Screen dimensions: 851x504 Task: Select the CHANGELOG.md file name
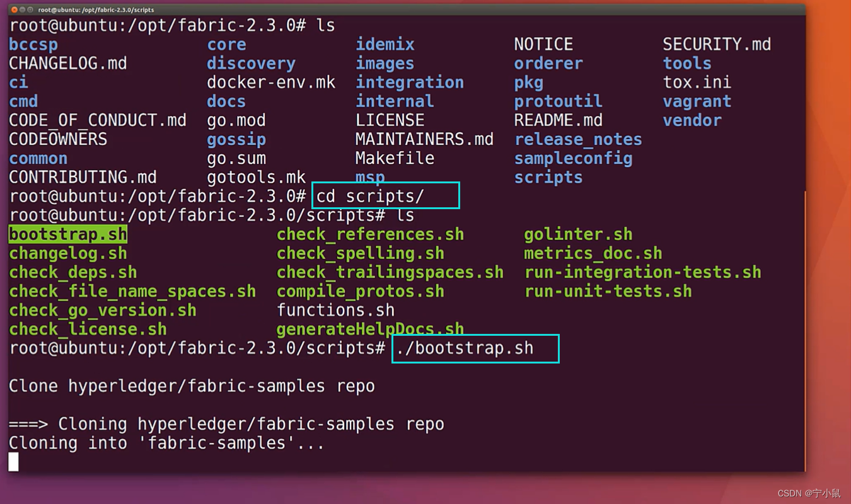[67, 64]
